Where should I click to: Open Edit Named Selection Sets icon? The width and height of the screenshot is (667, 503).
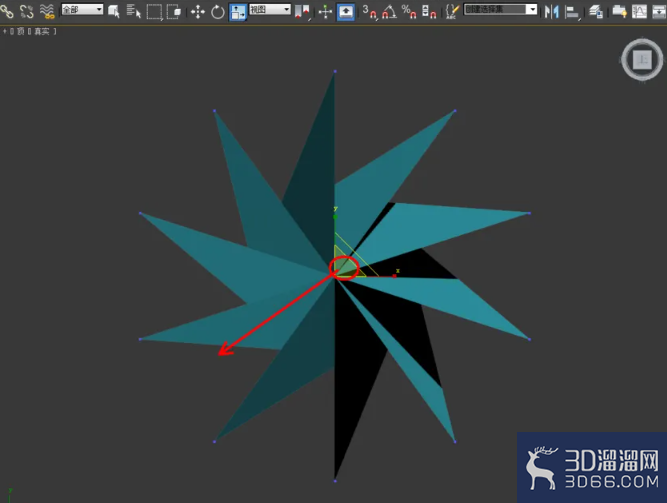452,11
